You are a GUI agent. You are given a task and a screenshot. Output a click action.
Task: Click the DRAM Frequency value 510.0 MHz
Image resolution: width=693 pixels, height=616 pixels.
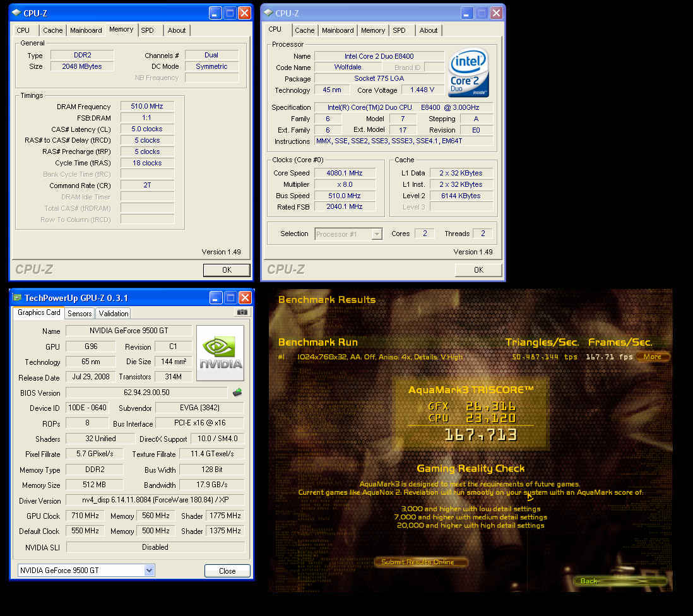click(x=146, y=106)
